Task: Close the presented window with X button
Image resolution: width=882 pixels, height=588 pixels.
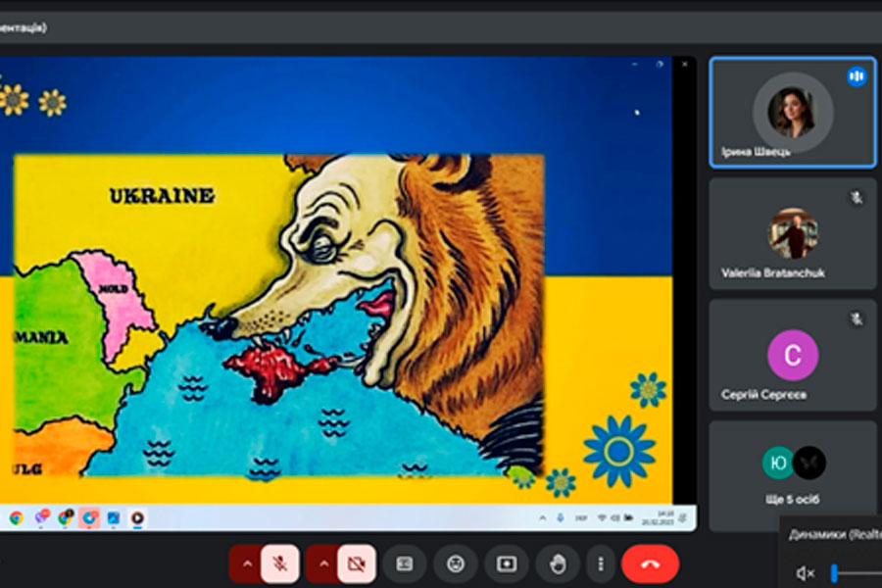Action: 685,64
